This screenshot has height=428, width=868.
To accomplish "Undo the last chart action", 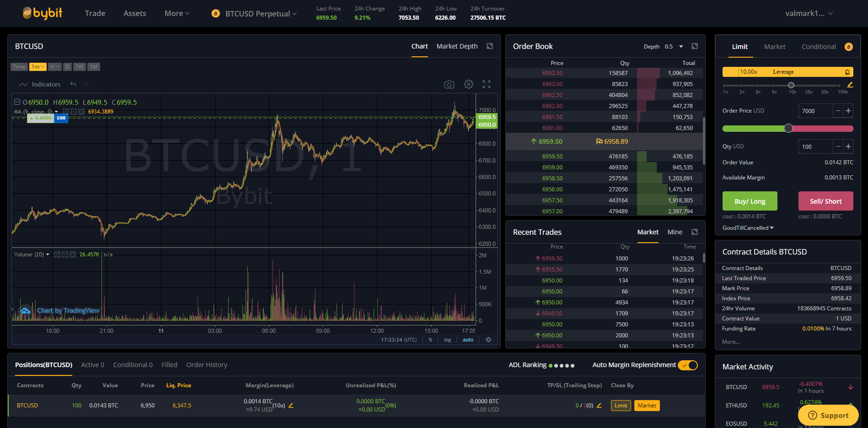I will click(x=73, y=84).
